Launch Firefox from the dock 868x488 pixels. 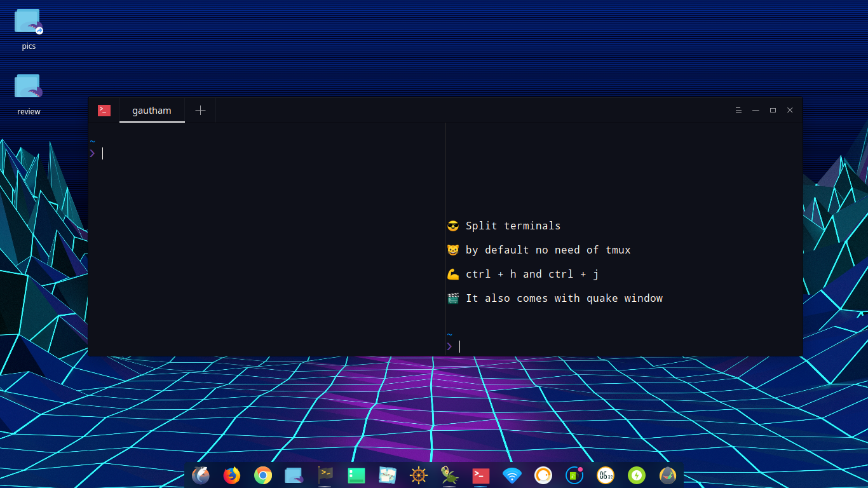pyautogui.click(x=232, y=475)
